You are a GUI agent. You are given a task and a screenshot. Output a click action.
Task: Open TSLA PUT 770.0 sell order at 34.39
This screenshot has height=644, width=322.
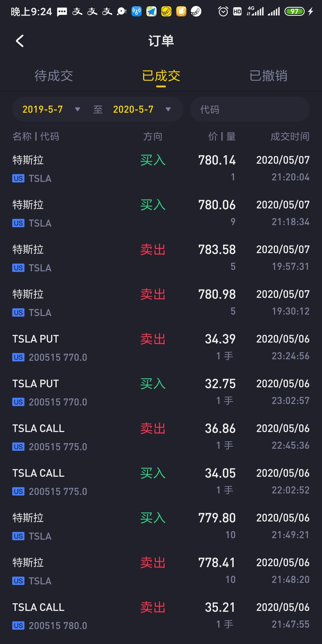(x=161, y=347)
